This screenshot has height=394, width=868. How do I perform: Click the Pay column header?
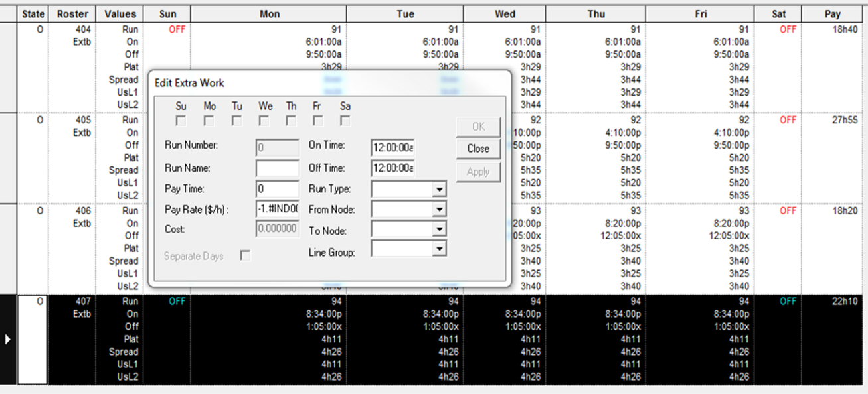833,14
